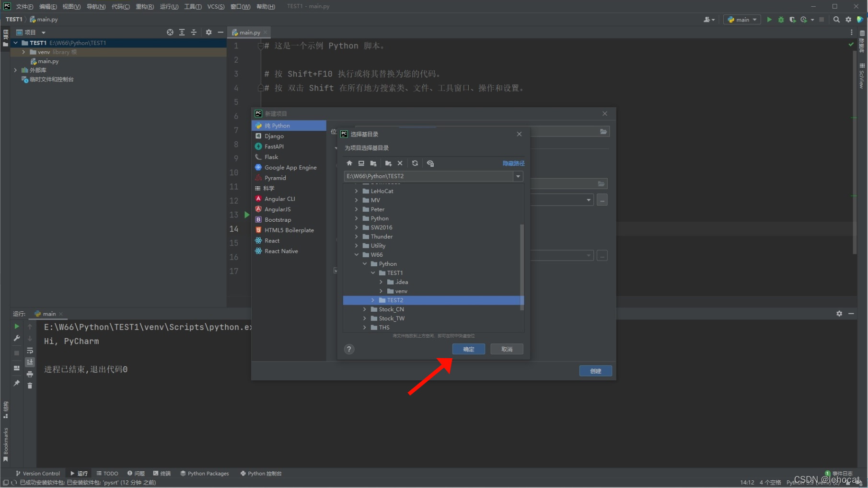Debug main with the bug icon

[x=781, y=20]
